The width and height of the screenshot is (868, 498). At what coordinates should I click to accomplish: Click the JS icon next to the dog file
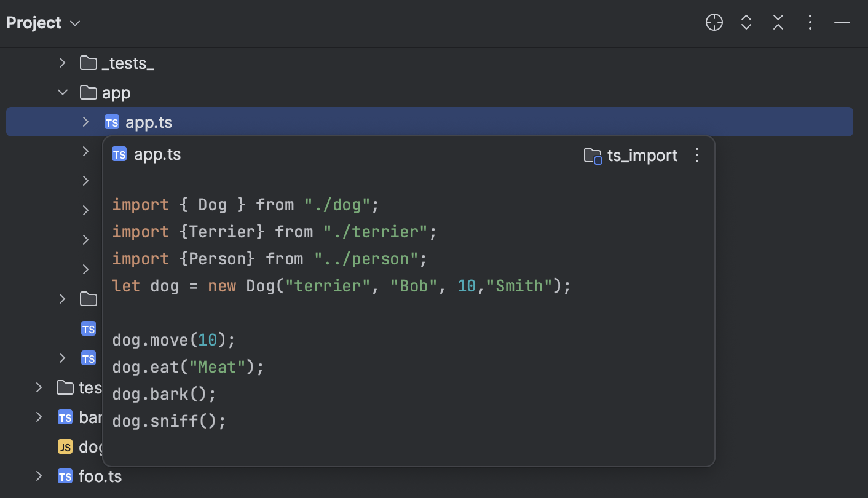65,446
